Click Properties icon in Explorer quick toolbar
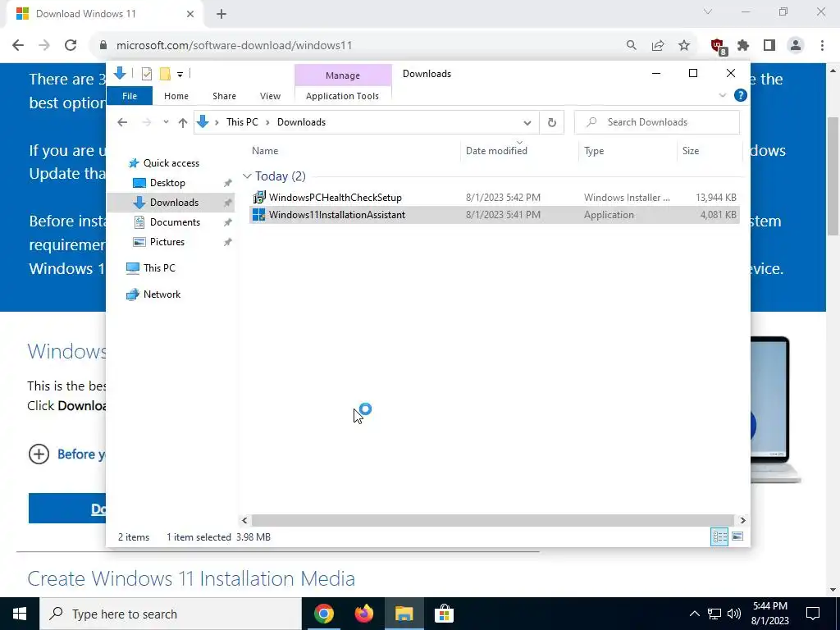 pos(146,74)
